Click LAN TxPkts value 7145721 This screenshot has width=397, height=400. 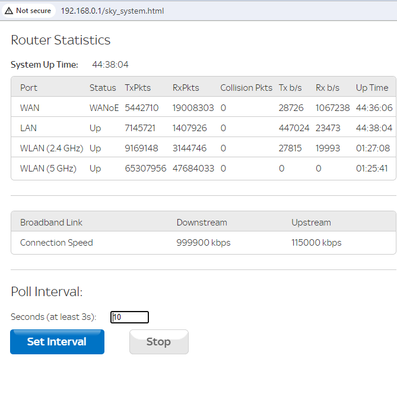pos(140,128)
